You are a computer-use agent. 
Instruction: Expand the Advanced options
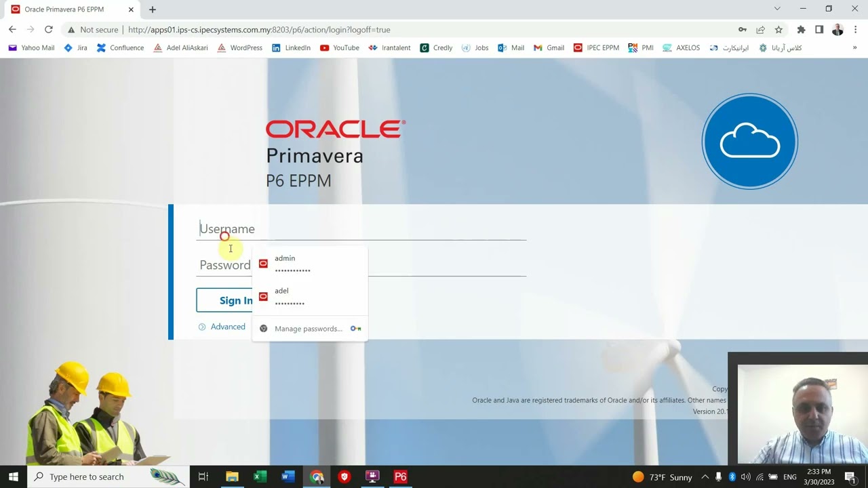222,327
